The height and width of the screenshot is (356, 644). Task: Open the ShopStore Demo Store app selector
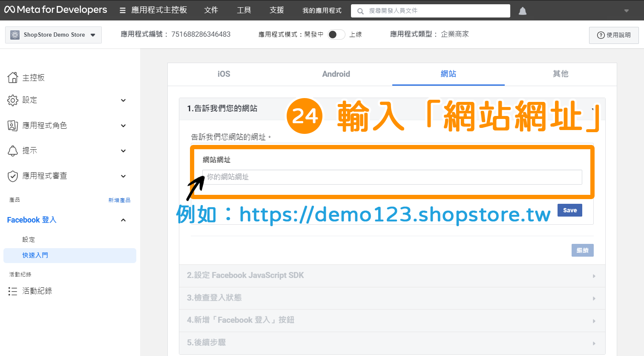click(x=53, y=35)
